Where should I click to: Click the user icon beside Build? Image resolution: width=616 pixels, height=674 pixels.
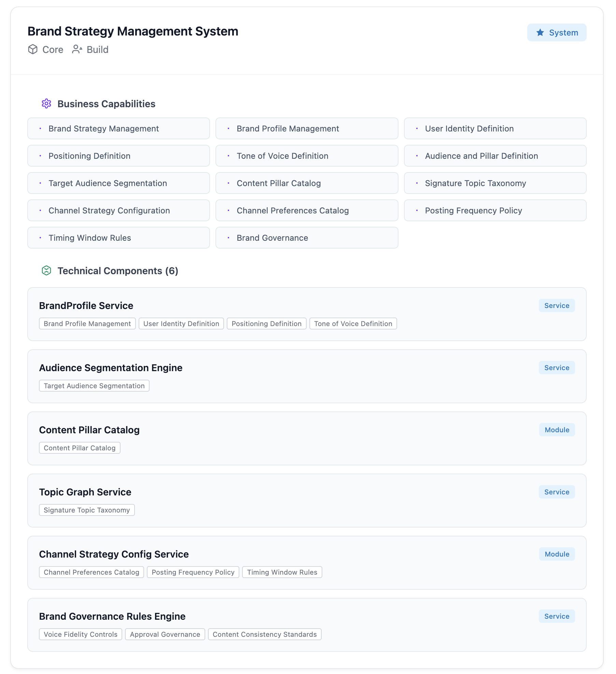coord(77,50)
